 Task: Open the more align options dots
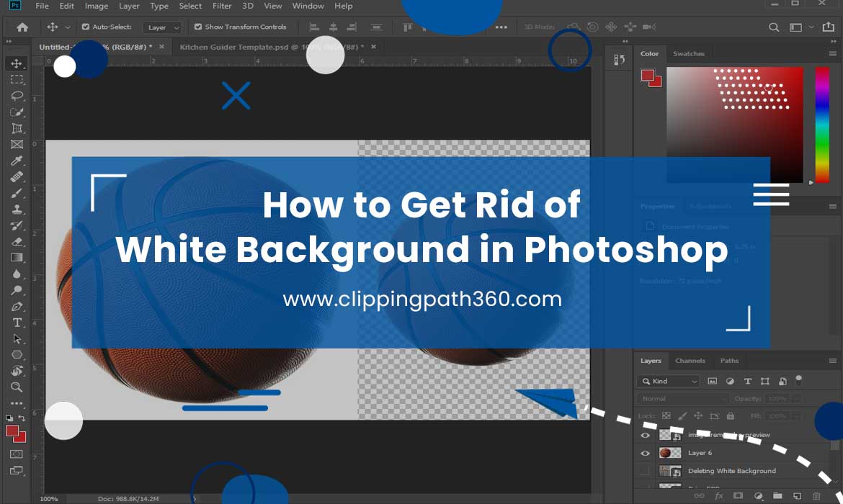501,27
